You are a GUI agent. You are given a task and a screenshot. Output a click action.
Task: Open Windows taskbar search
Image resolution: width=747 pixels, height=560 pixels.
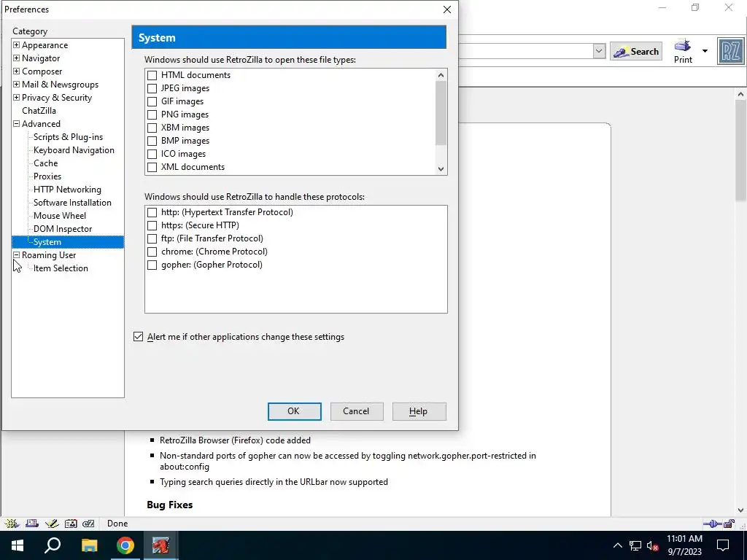point(53,545)
